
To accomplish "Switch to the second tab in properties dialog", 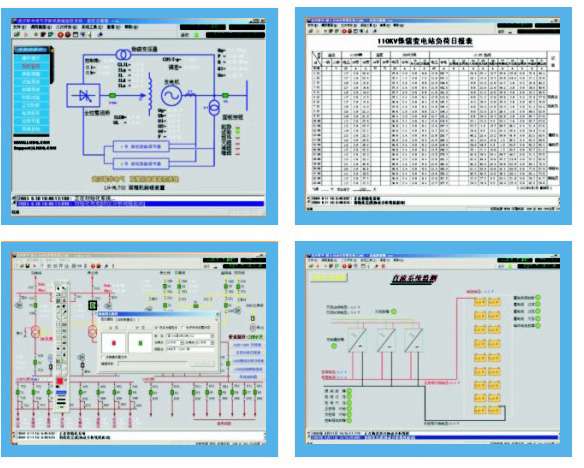I will click(127, 319).
